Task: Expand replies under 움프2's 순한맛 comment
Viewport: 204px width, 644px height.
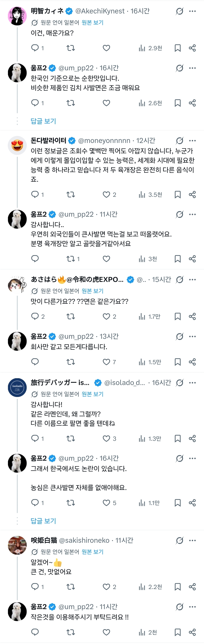Action: [43, 121]
